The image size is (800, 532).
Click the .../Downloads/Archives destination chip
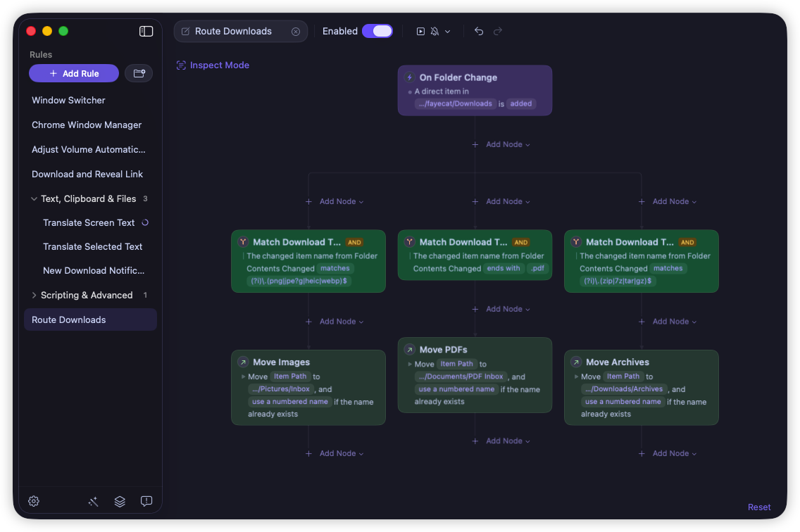[624, 389]
